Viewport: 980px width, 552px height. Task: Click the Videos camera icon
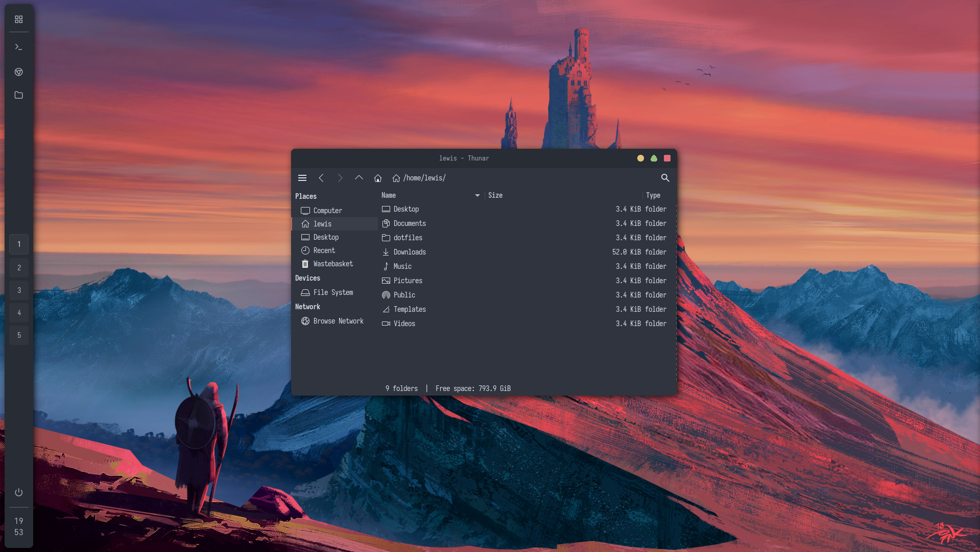386,324
